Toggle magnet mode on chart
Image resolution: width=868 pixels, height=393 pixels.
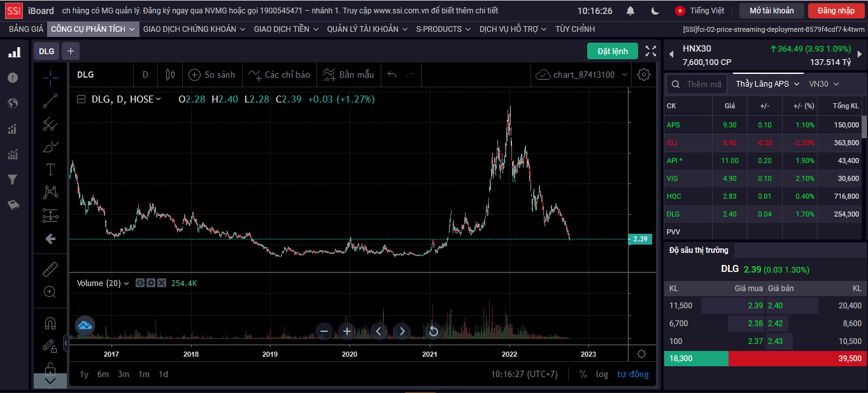tap(50, 323)
